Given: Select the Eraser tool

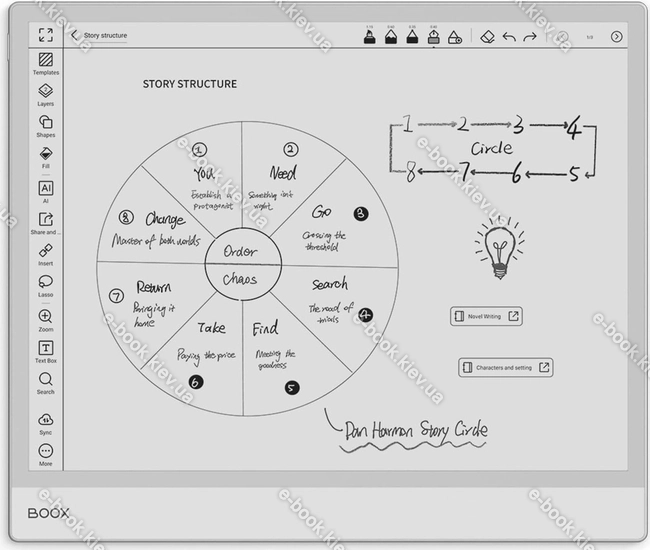Looking at the screenshot, I should [488, 36].
